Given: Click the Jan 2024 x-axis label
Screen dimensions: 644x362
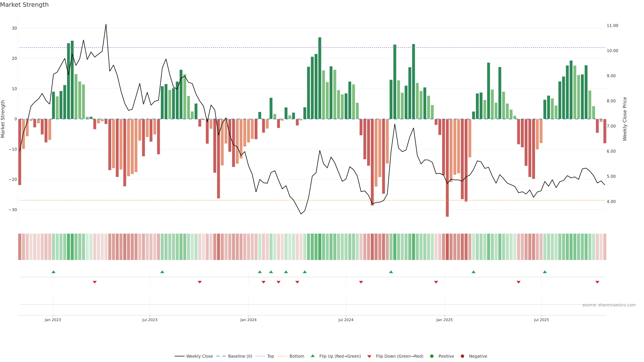Looking at the screenshot, I should point(248,320).
